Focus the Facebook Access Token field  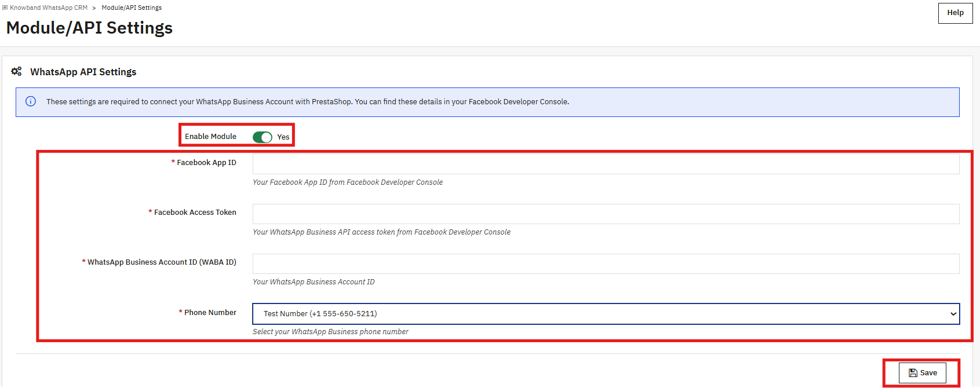click(x=606, y=214)
